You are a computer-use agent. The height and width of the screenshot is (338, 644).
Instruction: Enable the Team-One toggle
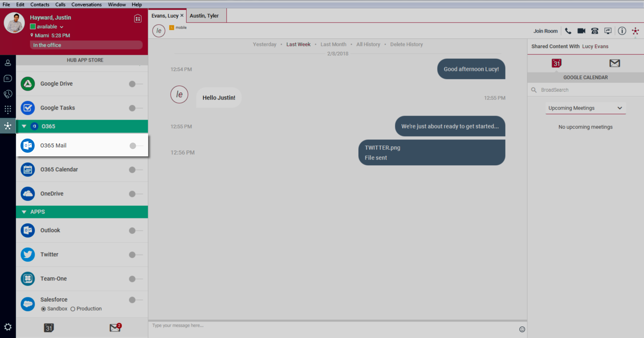(x=136, y=279)
